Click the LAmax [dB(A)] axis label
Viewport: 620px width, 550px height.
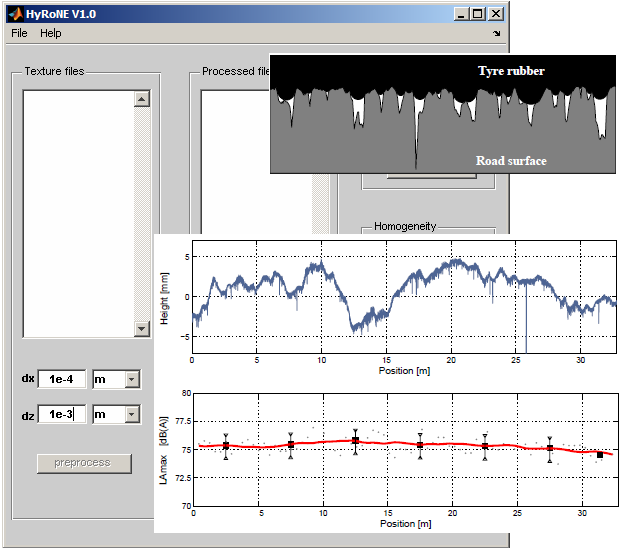coord(163,450)
